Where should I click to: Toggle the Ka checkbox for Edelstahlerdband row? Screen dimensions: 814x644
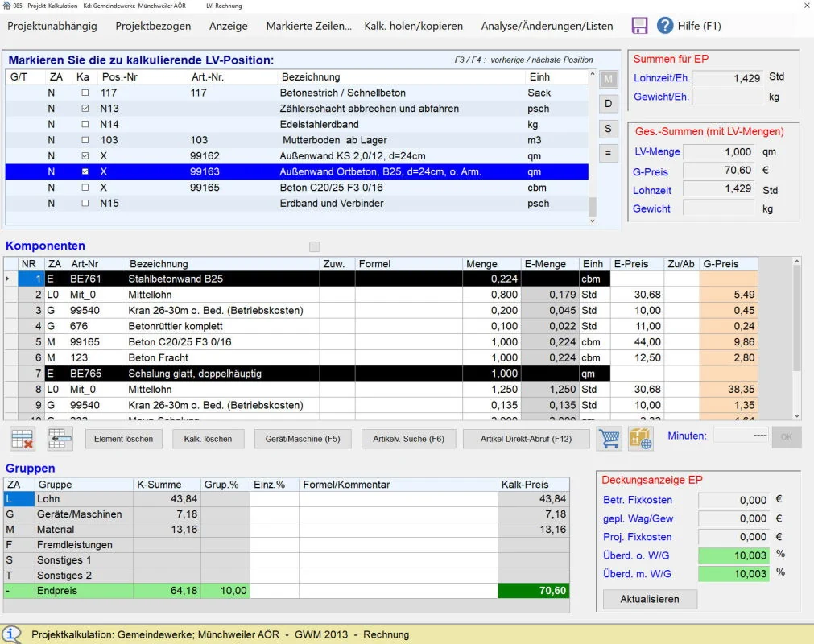[x=85, y=125]
